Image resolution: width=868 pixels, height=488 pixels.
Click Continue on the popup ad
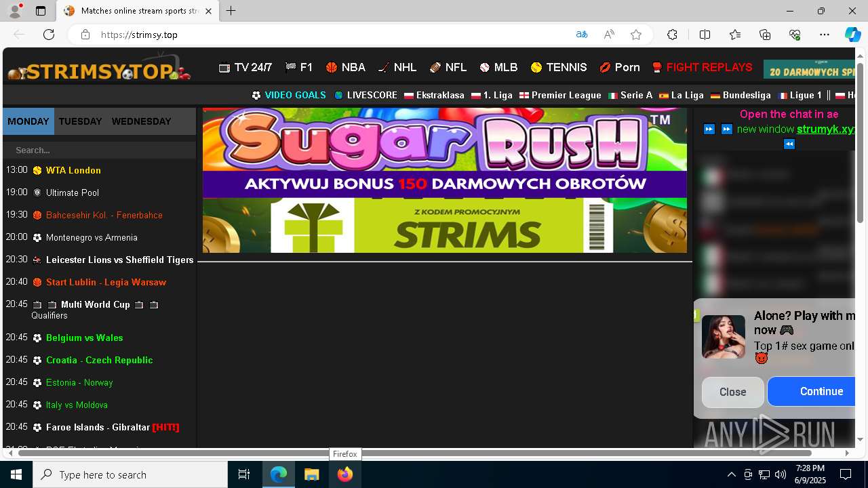point(812,391)
